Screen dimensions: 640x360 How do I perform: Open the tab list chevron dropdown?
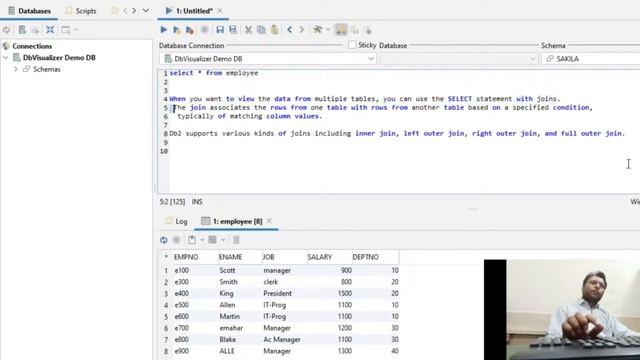point(146,11)
